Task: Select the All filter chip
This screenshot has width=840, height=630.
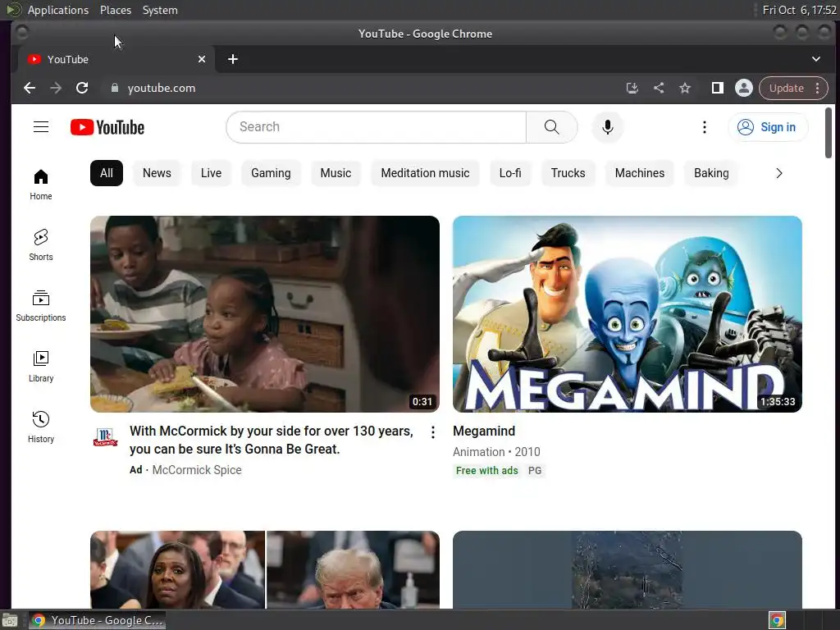Action: coord(107,173)
